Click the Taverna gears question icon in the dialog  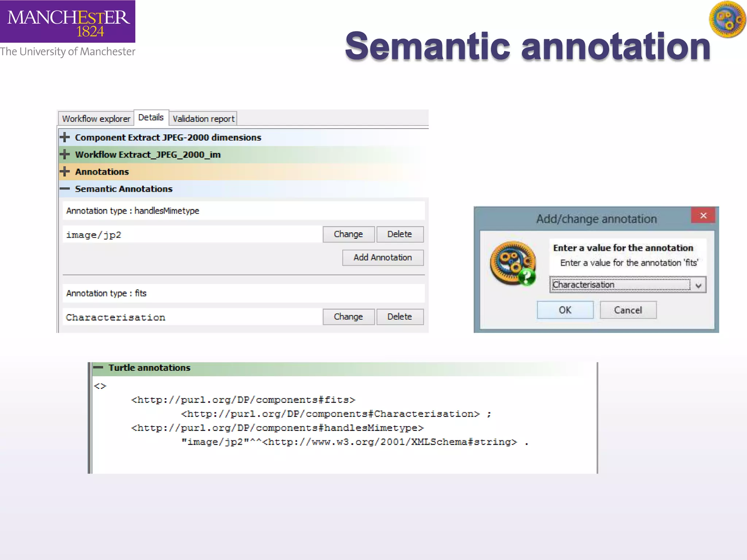(x=513, y=263)
